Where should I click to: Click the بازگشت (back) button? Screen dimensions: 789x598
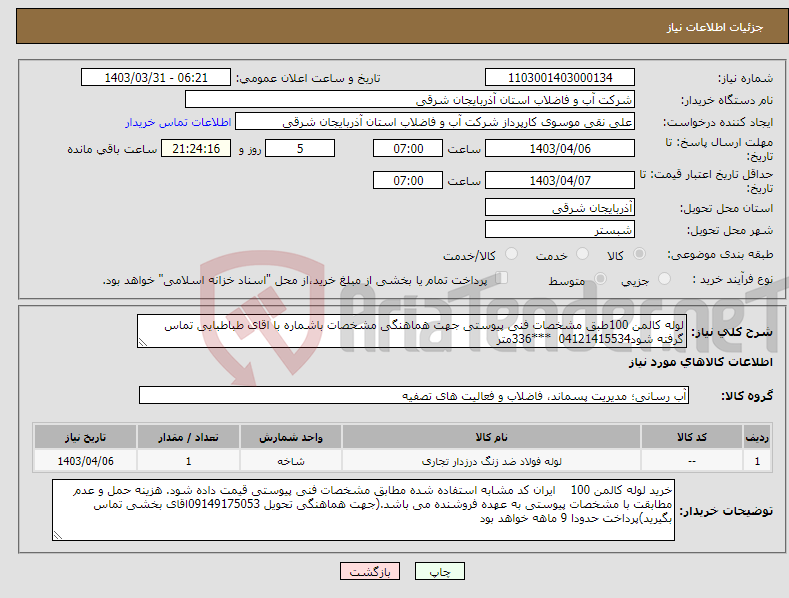pos(370,571)
